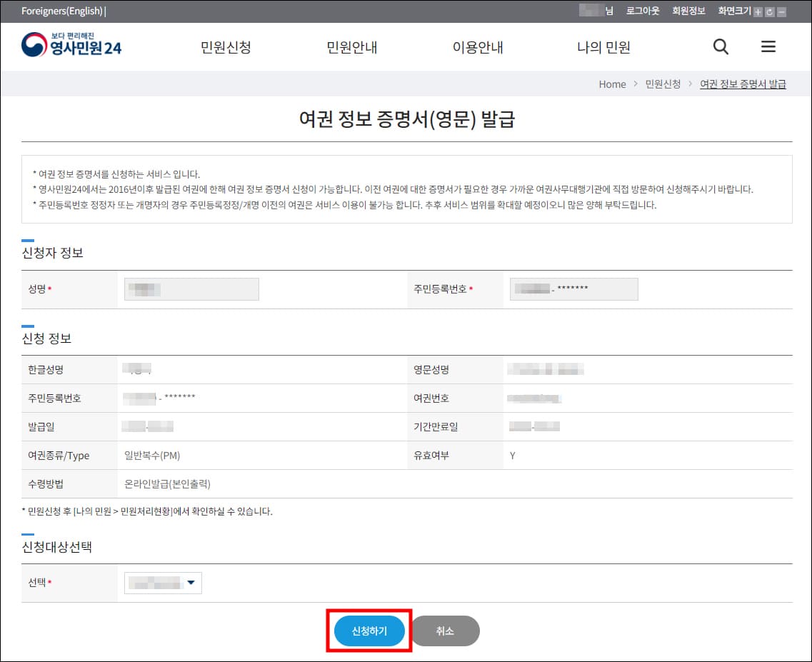Cancel the application with 취소

[x=445, y=631]
